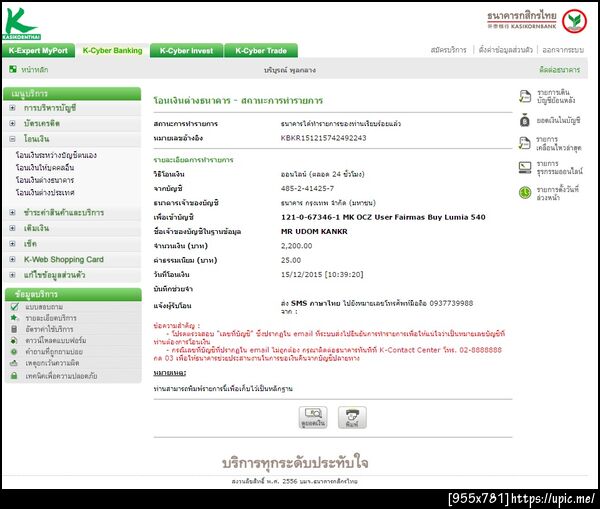This screenshot has width=600, height=509.
Task: Expand the K-Web Shopping Card section
Action: 12,259
